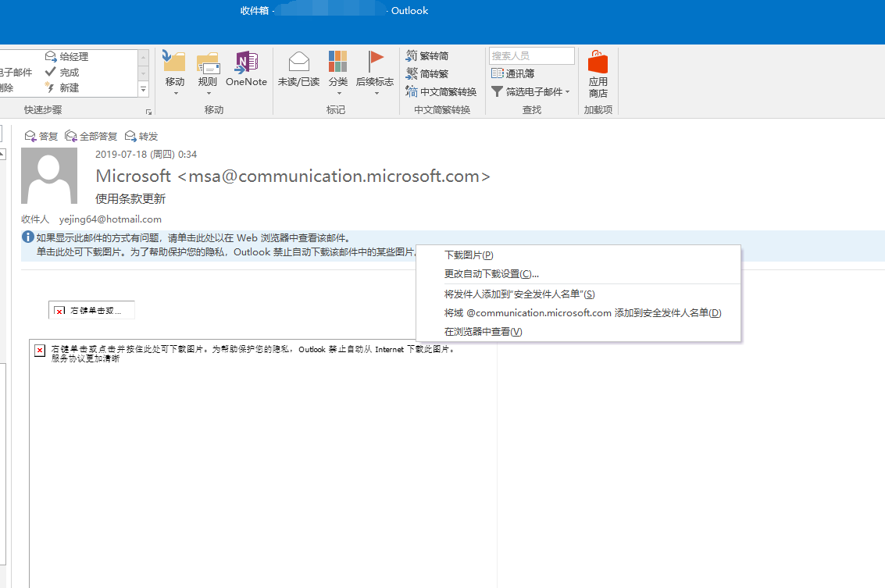Image resolution: width=885 pixels, height=588 pixels.
Task: Click the Forward (转发) button
Action: point(141,137)
